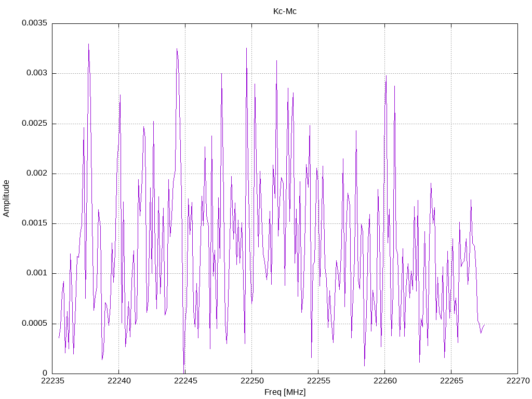Click the x-axis tick label 22240
Image resolution: width=532 pixels, height=399 pixels.
(119, 381)
